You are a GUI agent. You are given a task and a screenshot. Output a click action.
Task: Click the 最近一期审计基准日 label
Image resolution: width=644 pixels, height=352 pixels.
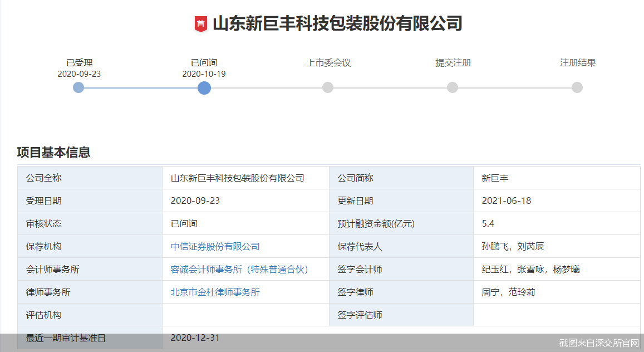pos(66,338)
